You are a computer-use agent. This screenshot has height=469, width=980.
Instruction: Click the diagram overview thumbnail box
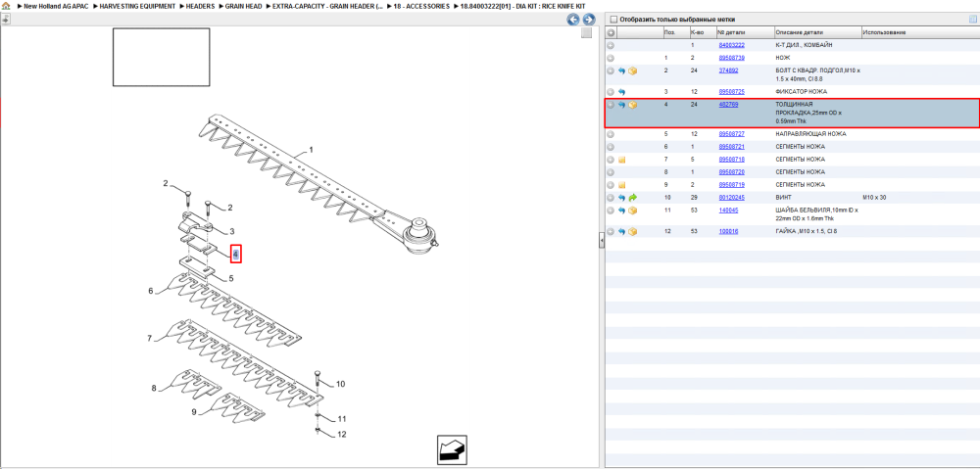point(162,57)
